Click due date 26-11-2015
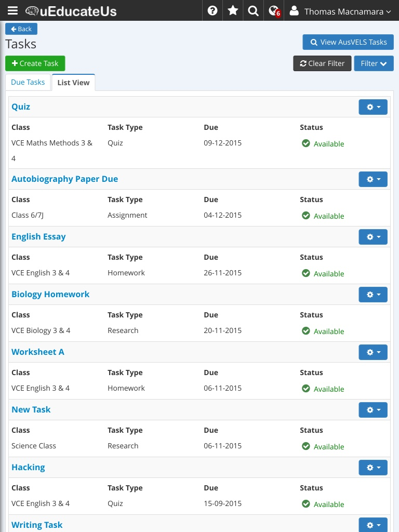Screen dimensions: 399x532 coord(222,273)
